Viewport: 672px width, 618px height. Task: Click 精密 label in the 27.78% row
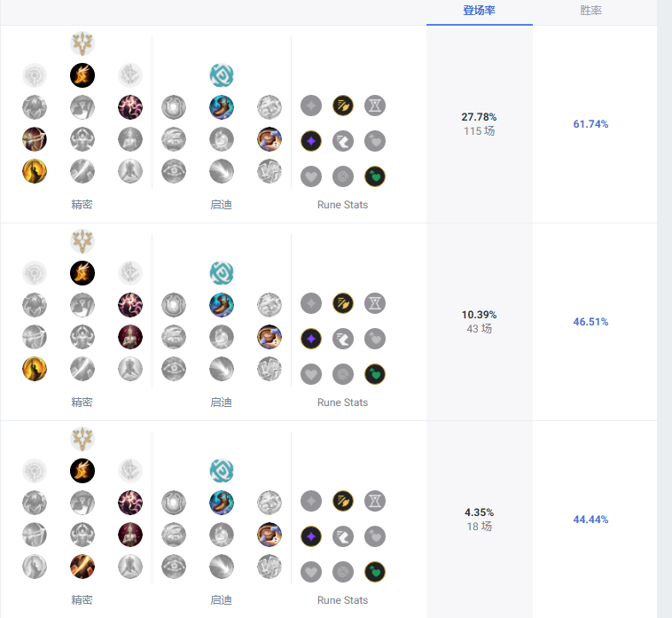pos(82,205)
